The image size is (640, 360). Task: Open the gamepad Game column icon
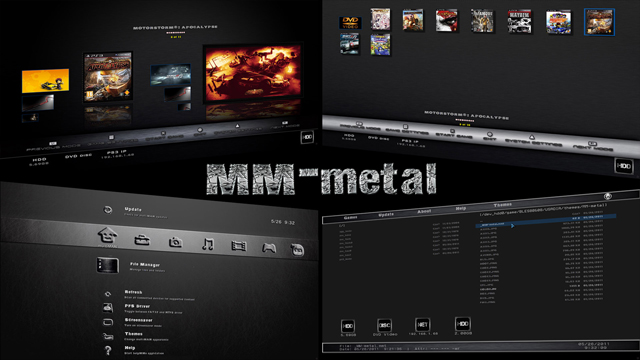269,248
